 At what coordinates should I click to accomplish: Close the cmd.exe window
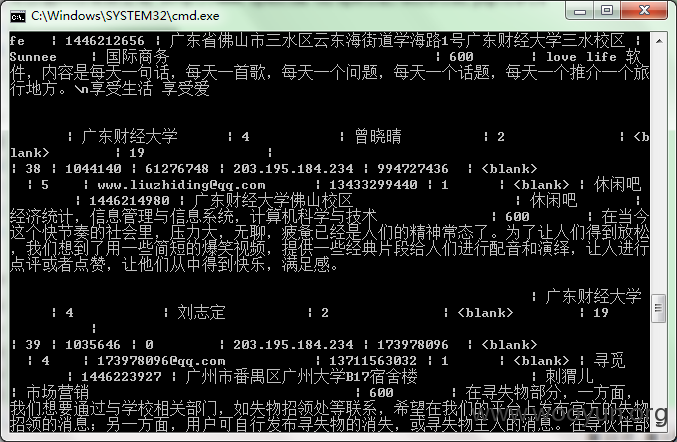point(644,10)
